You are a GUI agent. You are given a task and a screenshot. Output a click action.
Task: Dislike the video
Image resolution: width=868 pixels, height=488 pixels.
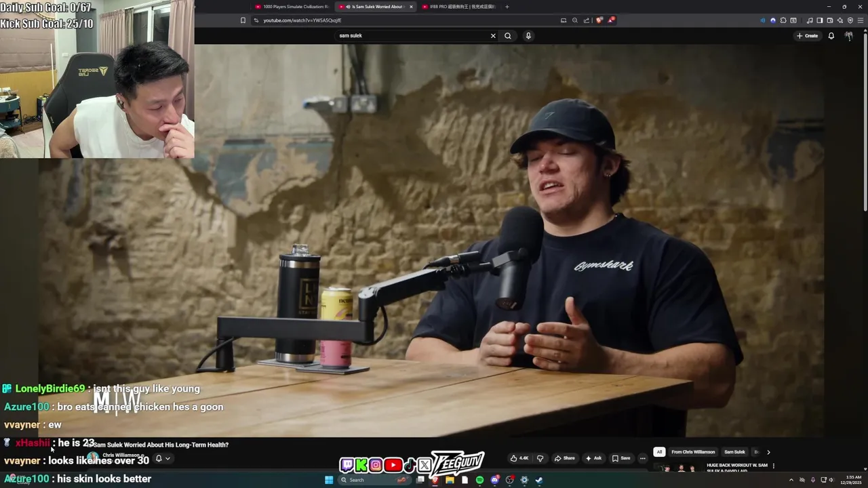[540, 458]
